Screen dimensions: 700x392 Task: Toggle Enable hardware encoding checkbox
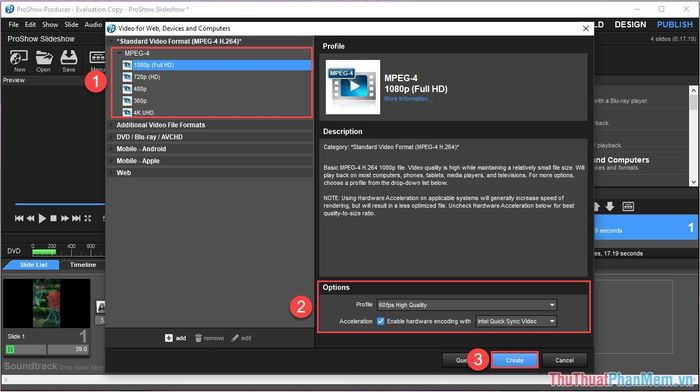tap(380, 321)
